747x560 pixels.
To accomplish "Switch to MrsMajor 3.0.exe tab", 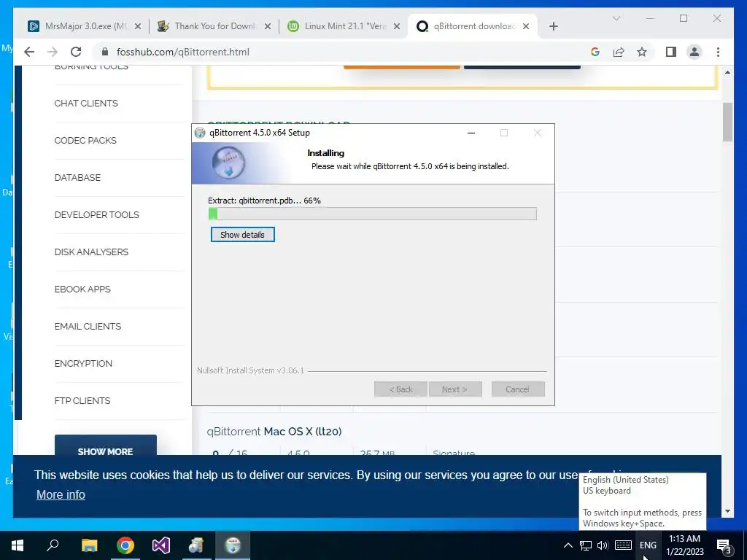I will click(85, 26).
